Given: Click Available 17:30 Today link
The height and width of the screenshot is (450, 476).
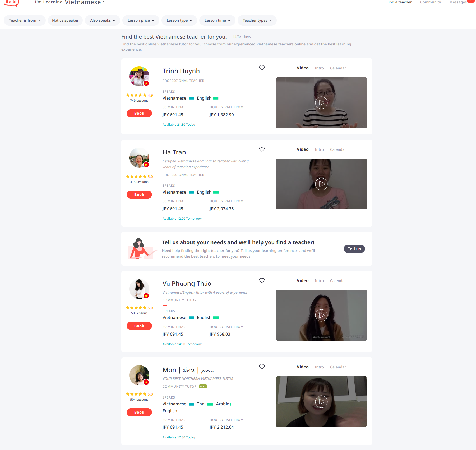Looking at the screenshot, I should [x=179, y=437].
